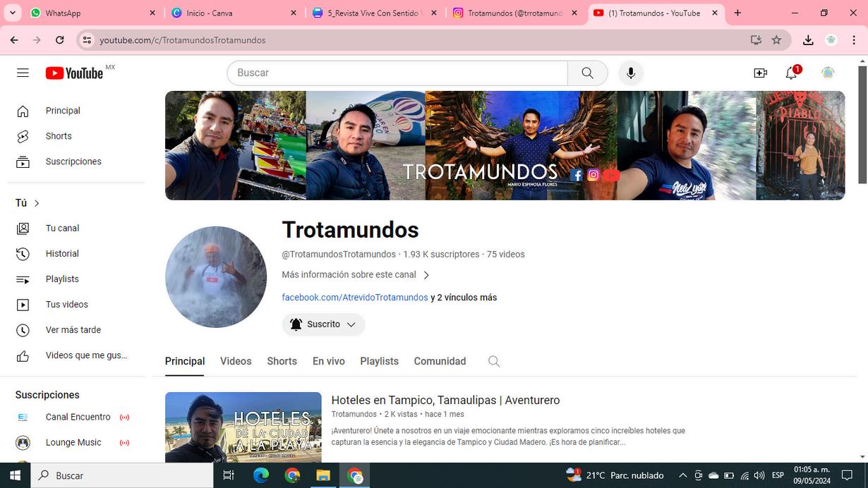Open the notifications bell
The width and height of the screenshot is (868, 488).
coord(791,73)
